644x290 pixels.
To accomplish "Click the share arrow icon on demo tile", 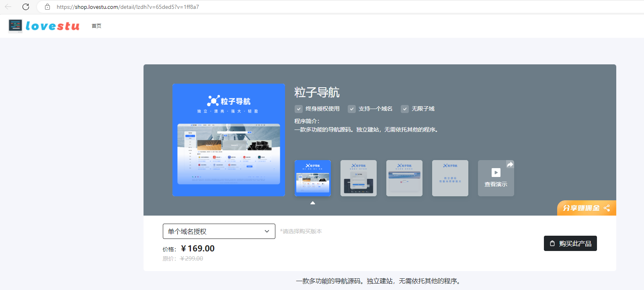I will tap(510, 165).
